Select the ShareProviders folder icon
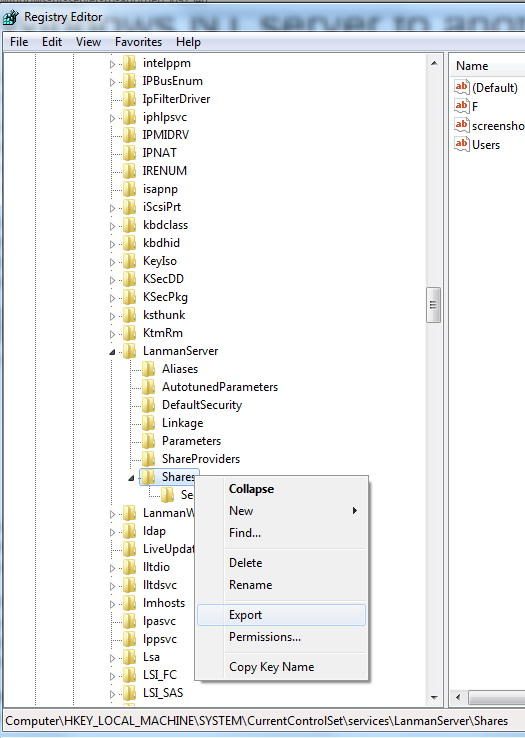The image size is (525, 738). (x=148, y=458)
